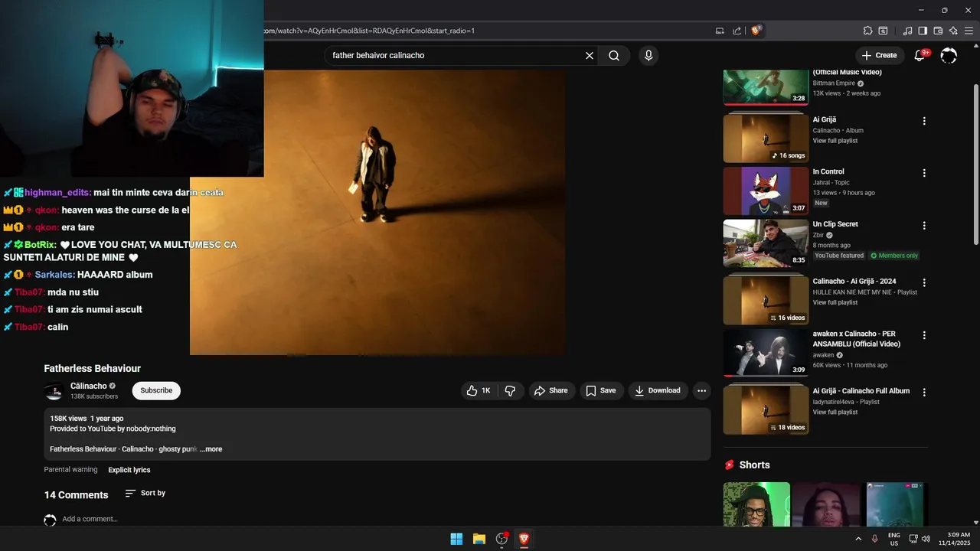Open more actions ellipsis under video

(x=701, y=390)
